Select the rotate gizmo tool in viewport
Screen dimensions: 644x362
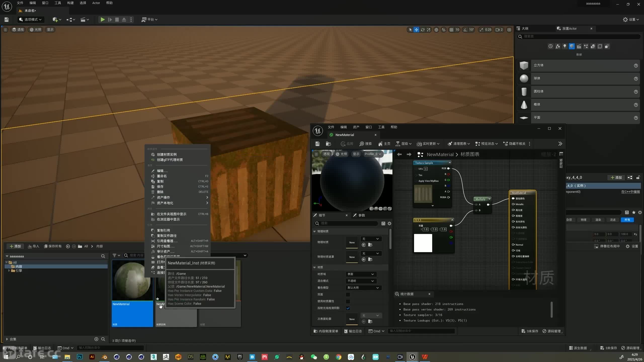[423, 30]
